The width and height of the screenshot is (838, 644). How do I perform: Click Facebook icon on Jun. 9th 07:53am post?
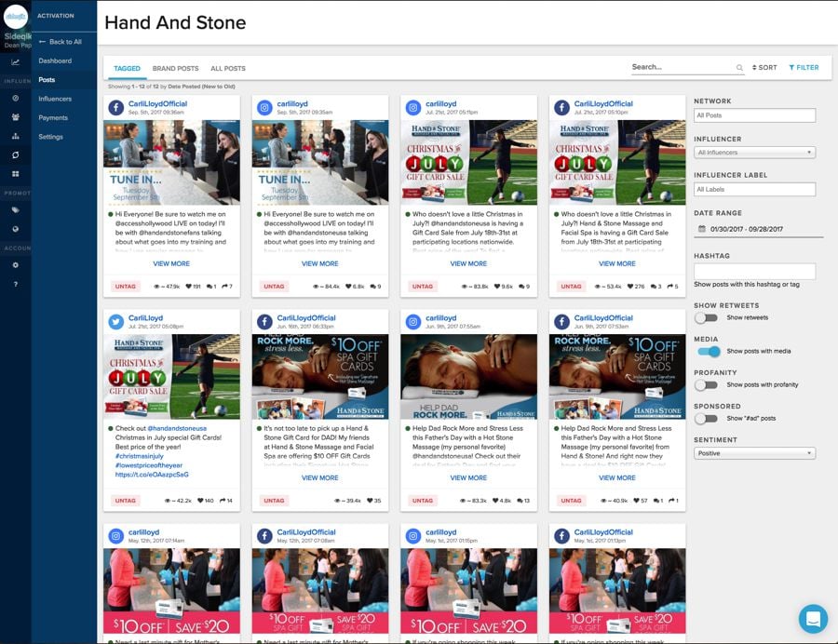[561, 321]
